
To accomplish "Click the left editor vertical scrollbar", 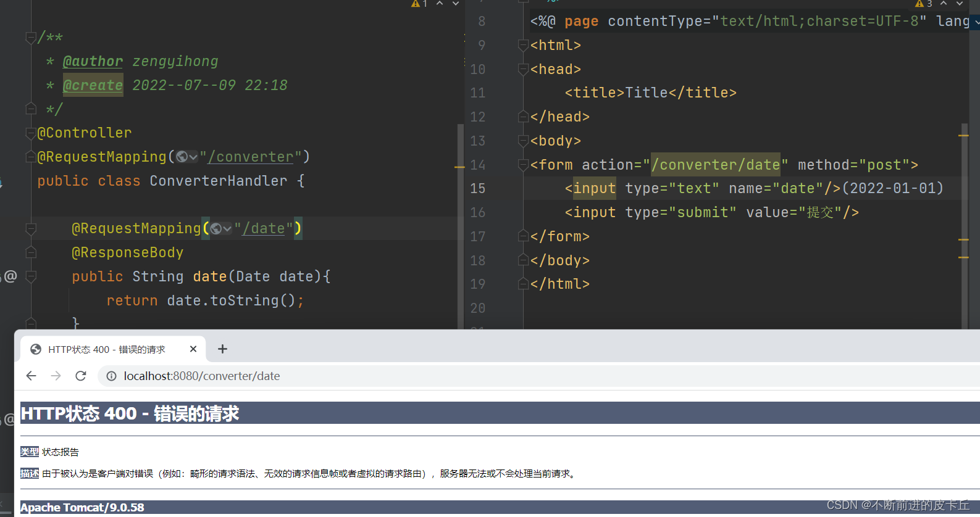I will (460, 225).
